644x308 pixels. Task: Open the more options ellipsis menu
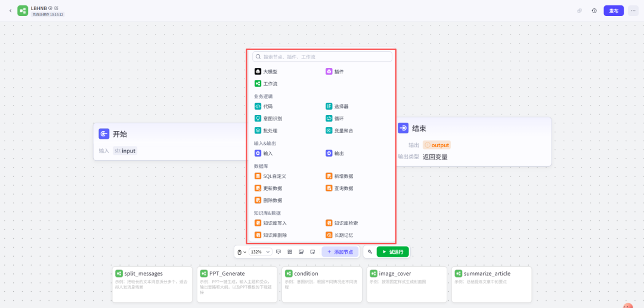click(x=633, y=11)
